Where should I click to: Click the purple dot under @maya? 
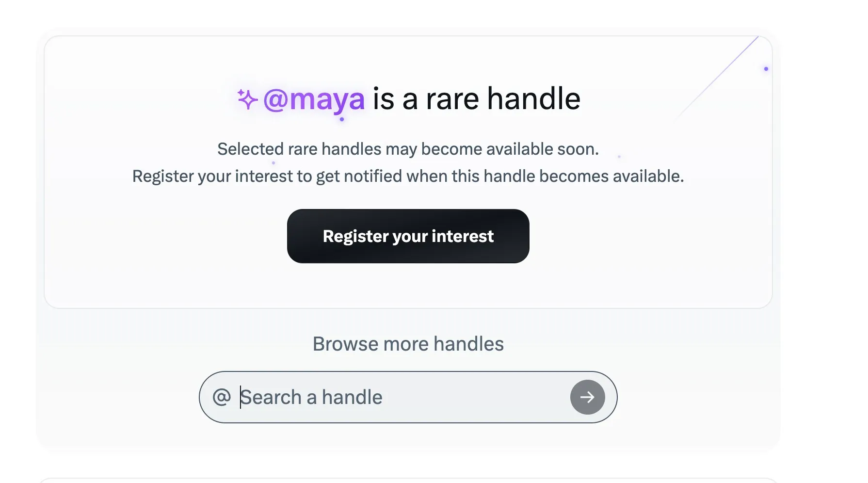(x=342, y=119)
